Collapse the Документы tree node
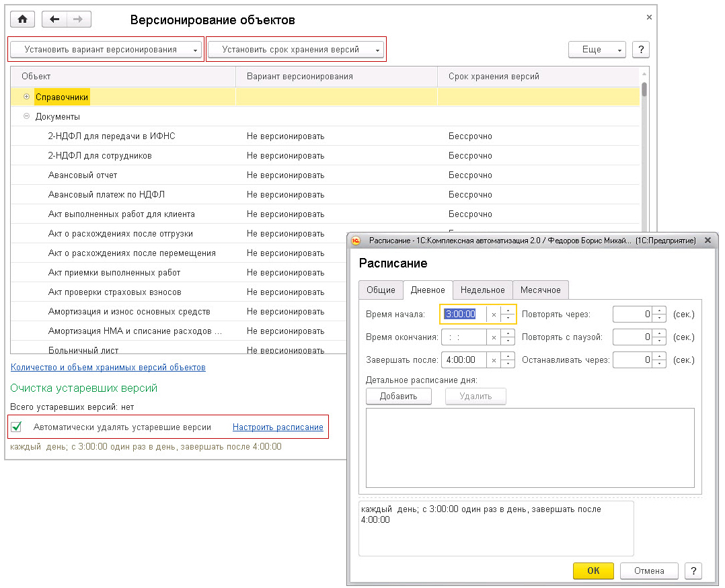 coord(26,116)
